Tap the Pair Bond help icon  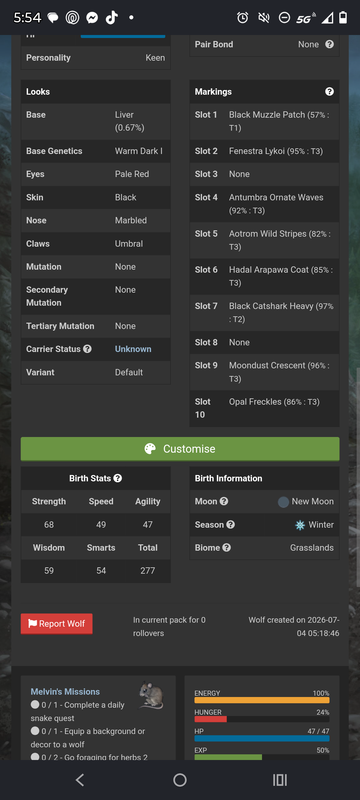[329, 44]
